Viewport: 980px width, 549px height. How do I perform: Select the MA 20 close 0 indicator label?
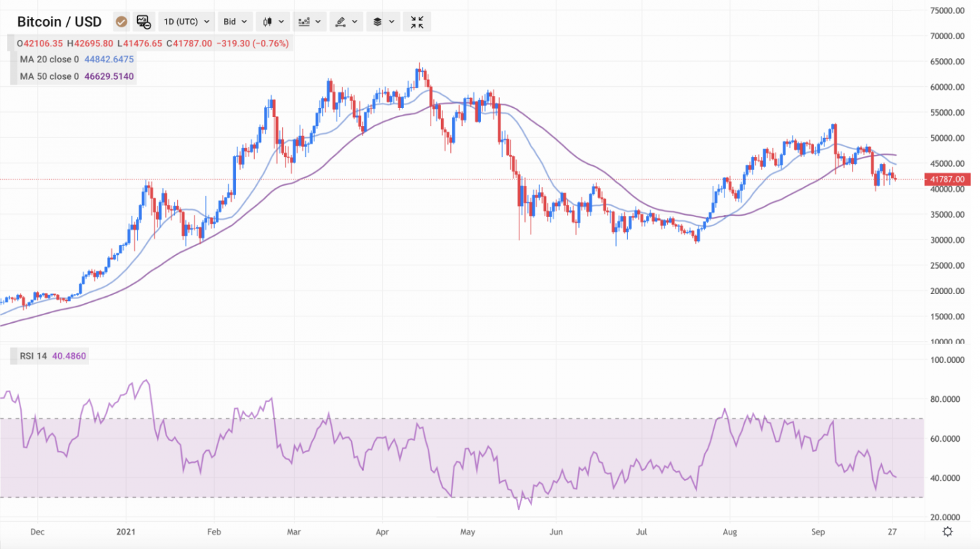click(x=49, y=60)
